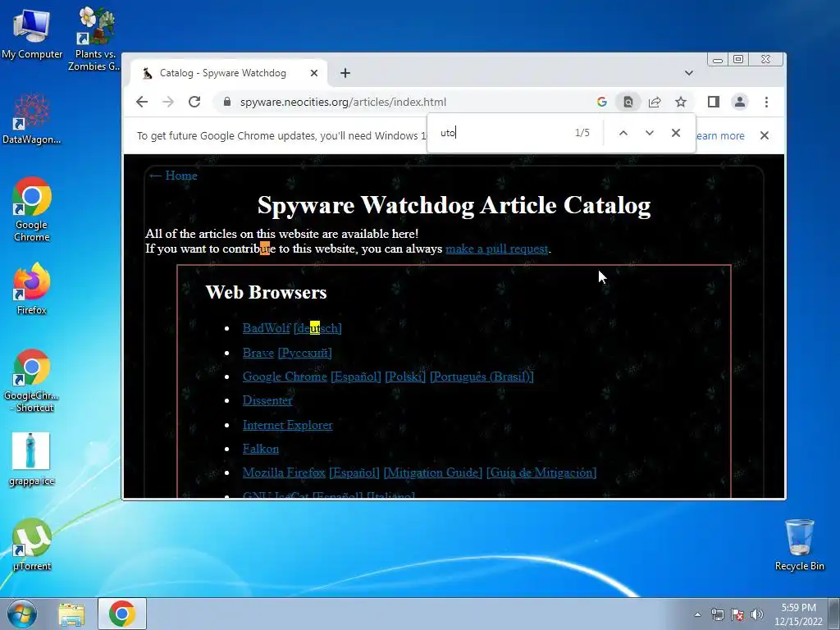Click the Google search icon in address bar
This screenshot has width=840, height=630.
click(601, 102)
